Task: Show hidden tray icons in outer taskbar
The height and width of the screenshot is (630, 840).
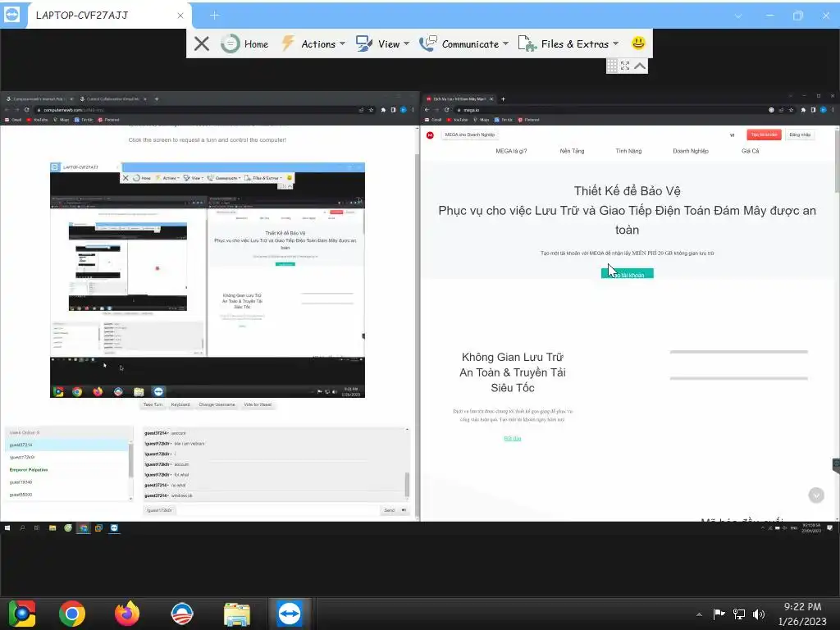Action: click(699, 614)
